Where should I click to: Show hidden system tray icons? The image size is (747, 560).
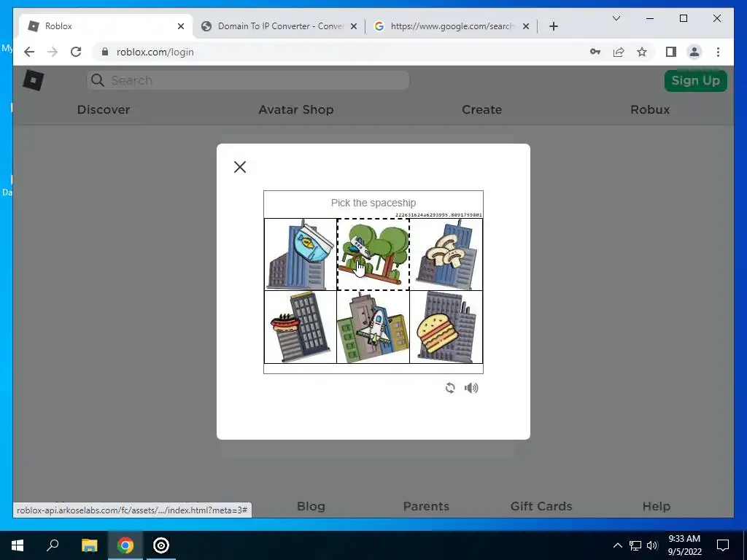[x=617, y=545]
